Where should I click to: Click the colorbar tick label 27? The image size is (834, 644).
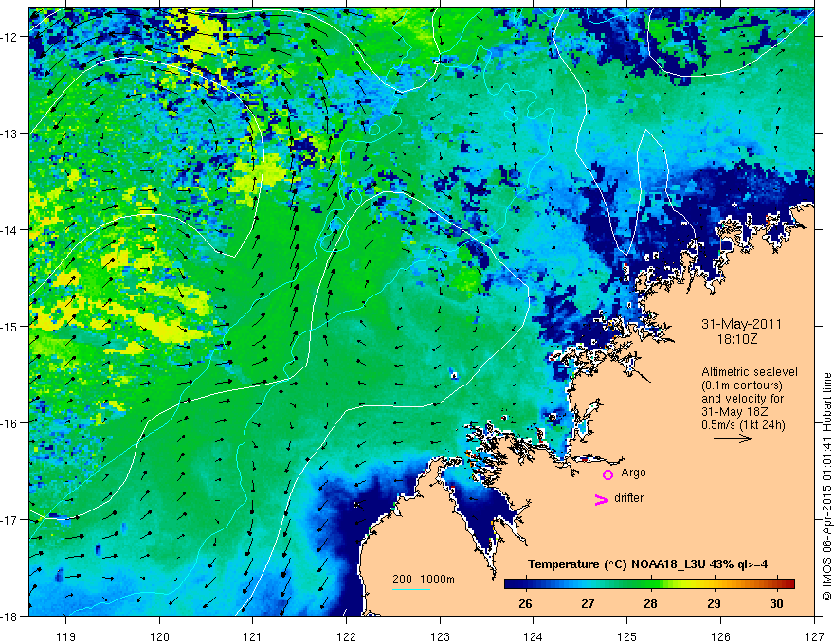point(588,604)
